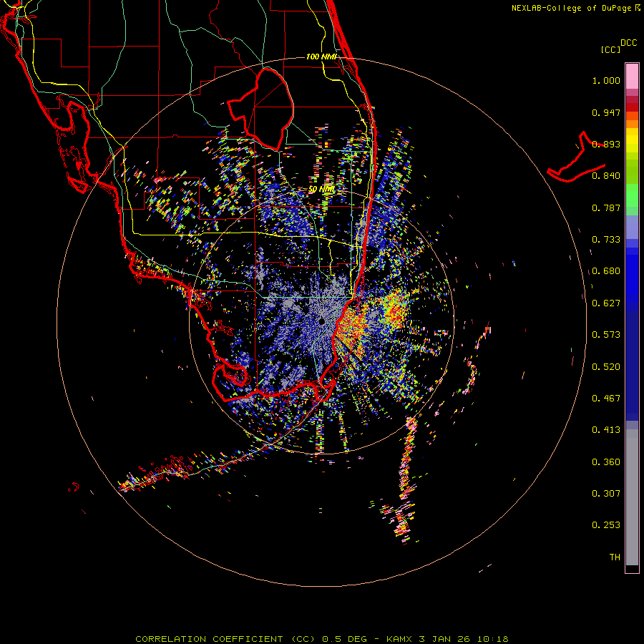Click the TH threshold label
Viewport: 644px width, 644px height.
point(615,557)
